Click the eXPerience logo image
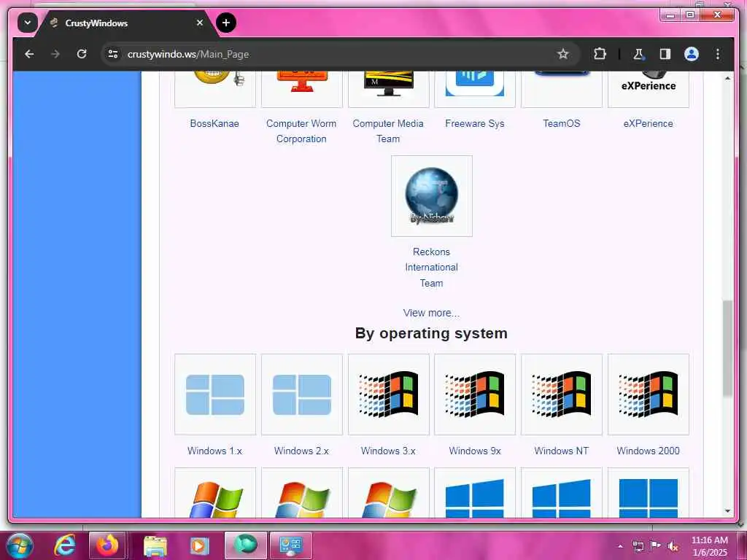The width and height of the screenshot is (747, 560). tap(649, 88)
